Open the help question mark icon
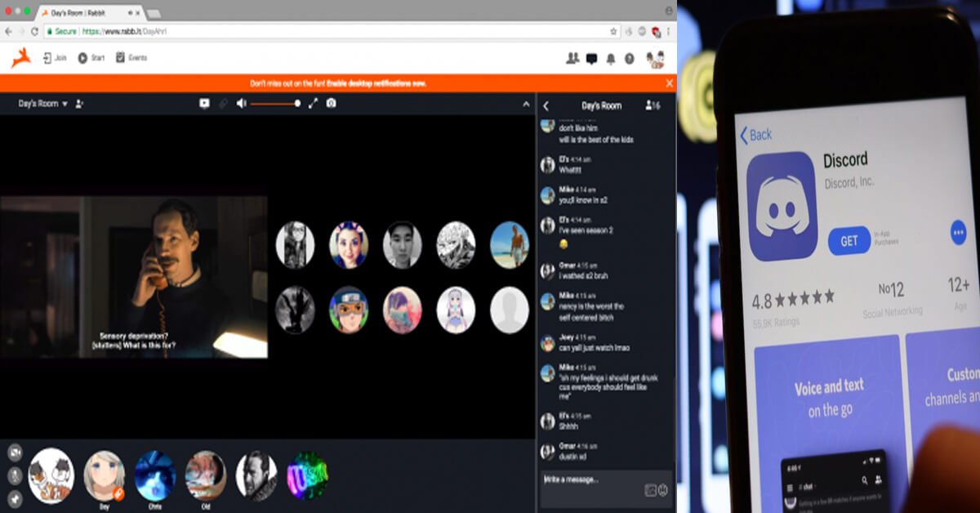The height and width of the screenshot is (513, 980). coord(630,59)
